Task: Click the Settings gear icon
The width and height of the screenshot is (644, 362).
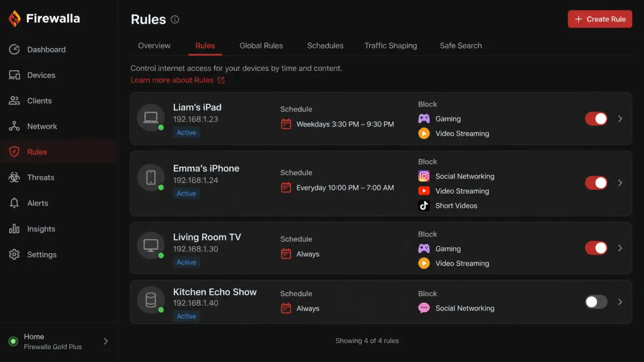Action: click(14, 255)
